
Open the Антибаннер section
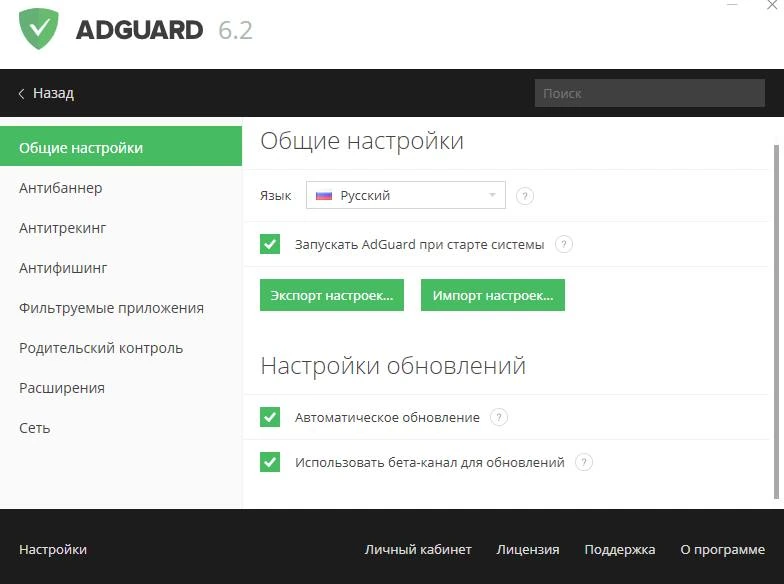(60, 188)
